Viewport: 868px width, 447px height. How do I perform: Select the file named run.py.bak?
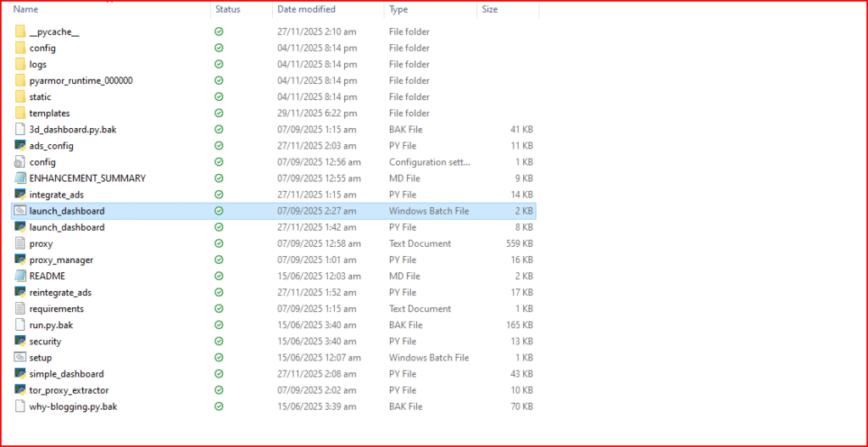pos(51,325)
